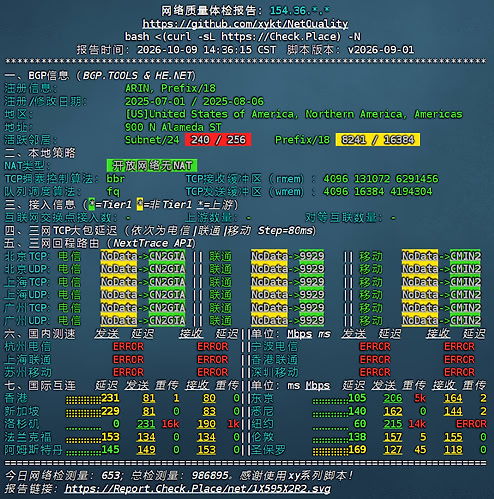Click the 本地策略 section heading

coord(40,153)
